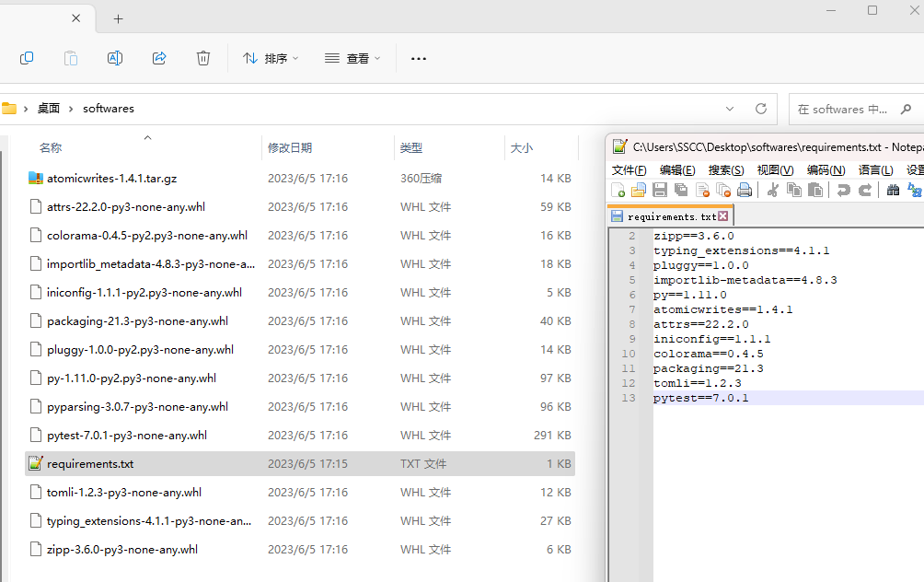
Task: Create new file in Notepad++ toolbar
Action: click(x=618, y=190)
